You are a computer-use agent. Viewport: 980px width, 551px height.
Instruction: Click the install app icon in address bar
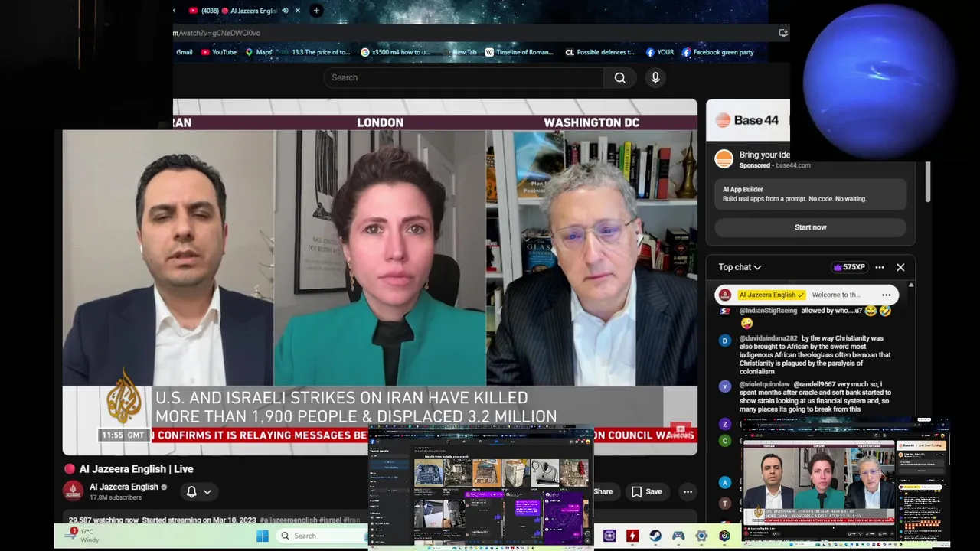point(783,33)
